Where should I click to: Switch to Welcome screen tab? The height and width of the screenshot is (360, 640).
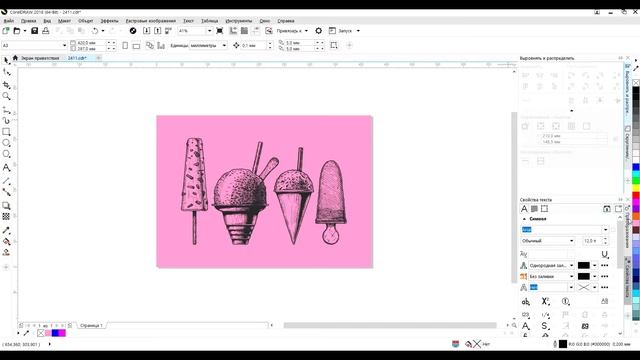click(x=40, y=58)
